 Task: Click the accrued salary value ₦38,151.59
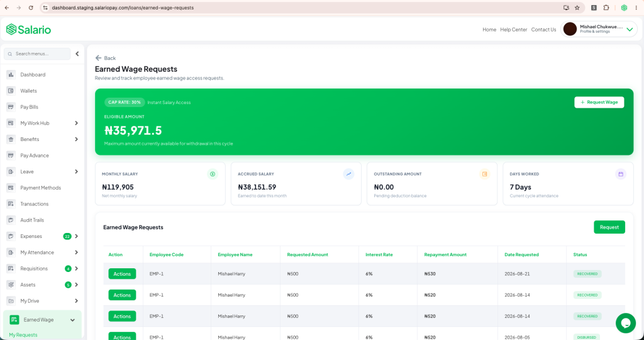tap(257, 187)
